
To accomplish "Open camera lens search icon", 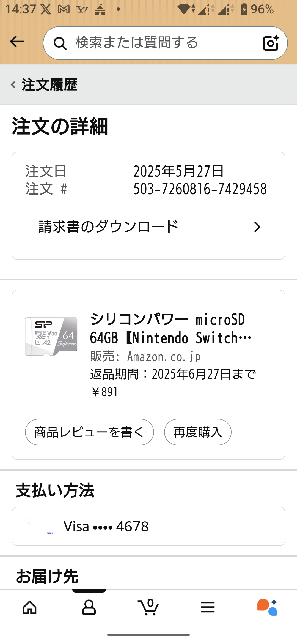I will (271, 43).
